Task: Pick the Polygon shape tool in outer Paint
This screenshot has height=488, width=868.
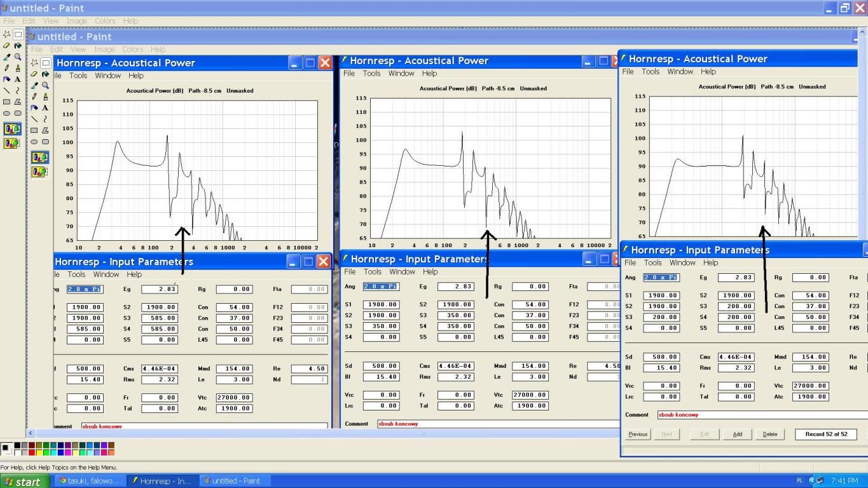Action: [x=18, y=102]
